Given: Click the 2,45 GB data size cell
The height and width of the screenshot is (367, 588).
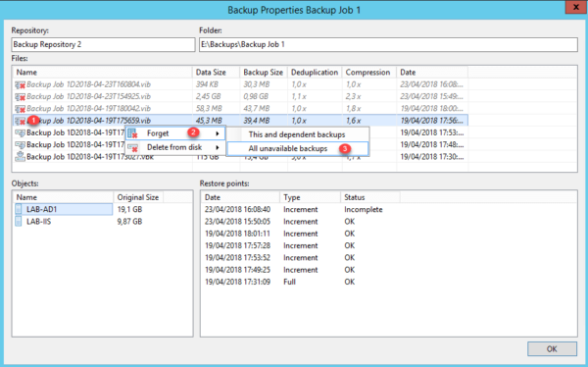Looking at the screenshot, I should point(208,96).
